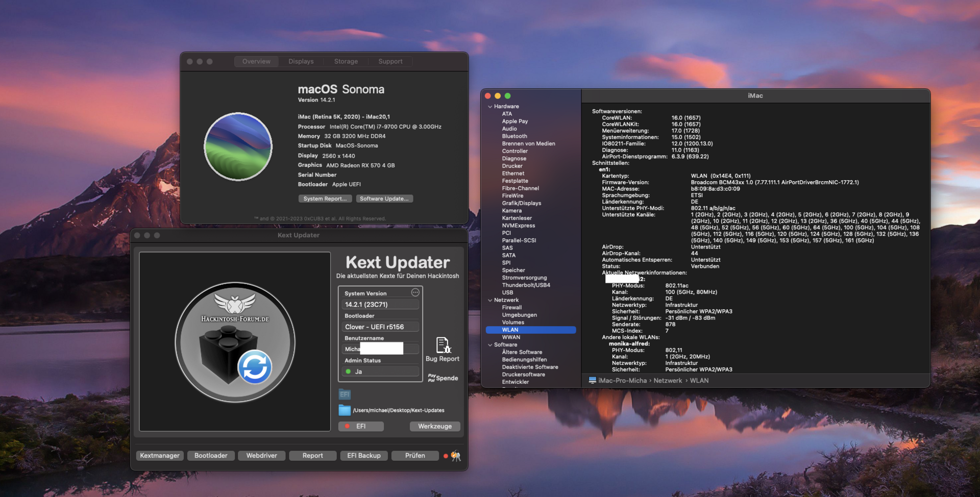Click the System Report... button
The width and height of the screenshot is (980, 497).
[x=325, y=198]
